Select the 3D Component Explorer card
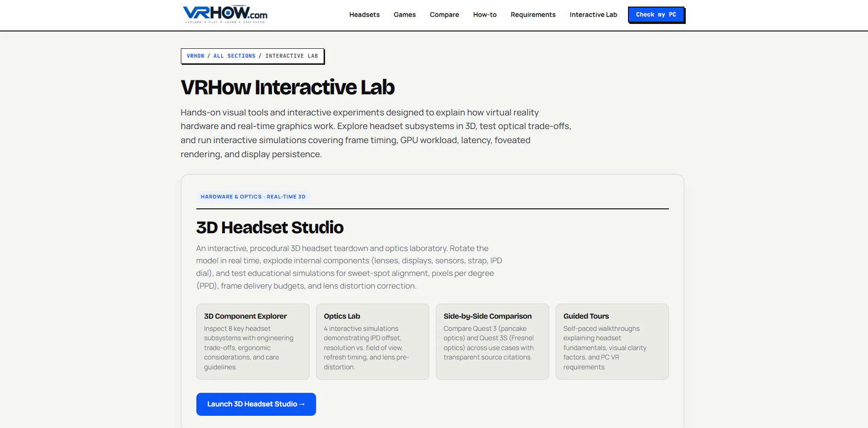The image size is (868, 428). [x=253, y=342]
